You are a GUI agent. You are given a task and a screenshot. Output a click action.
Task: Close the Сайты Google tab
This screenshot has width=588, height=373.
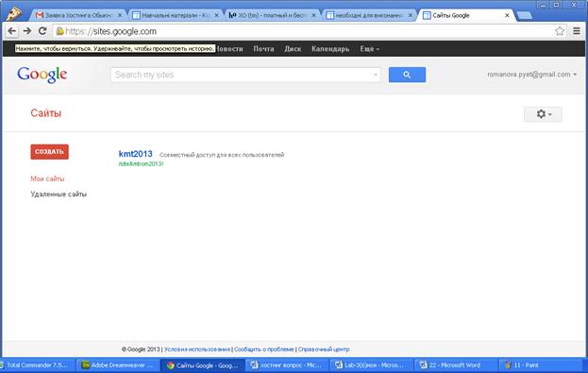coord(507,15)
